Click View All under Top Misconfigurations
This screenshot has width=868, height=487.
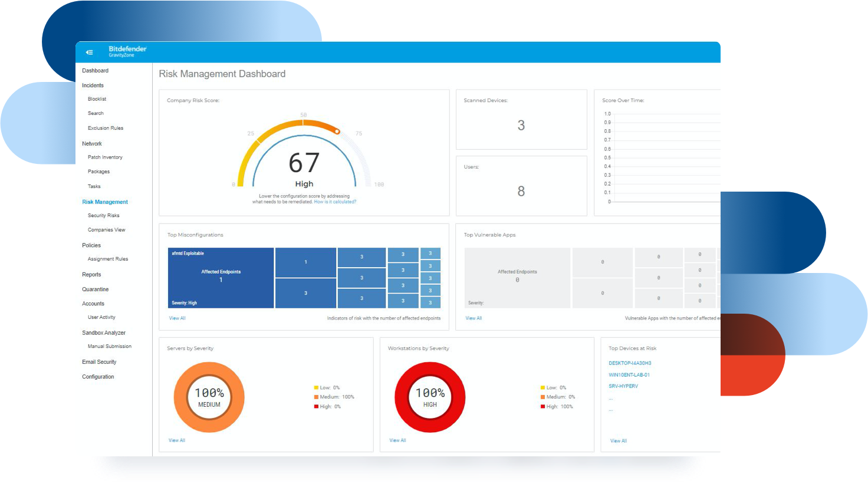pos(177,318)
